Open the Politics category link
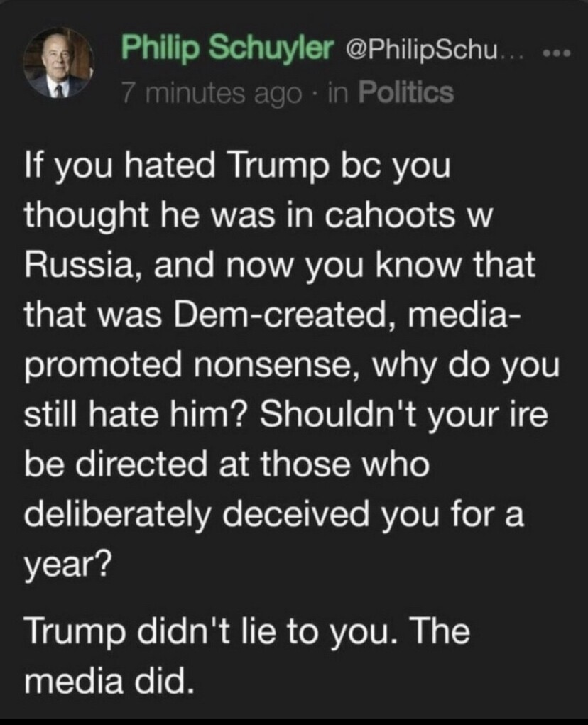 [405, 92]
